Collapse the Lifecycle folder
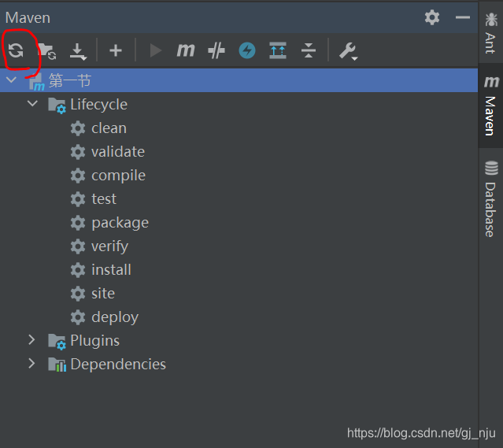 (x=32, y=103)
